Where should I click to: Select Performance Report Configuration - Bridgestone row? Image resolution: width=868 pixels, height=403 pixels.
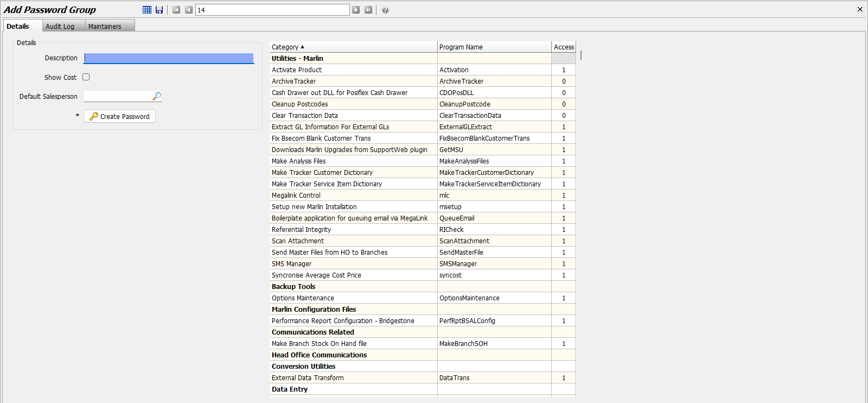pos(423,320)
